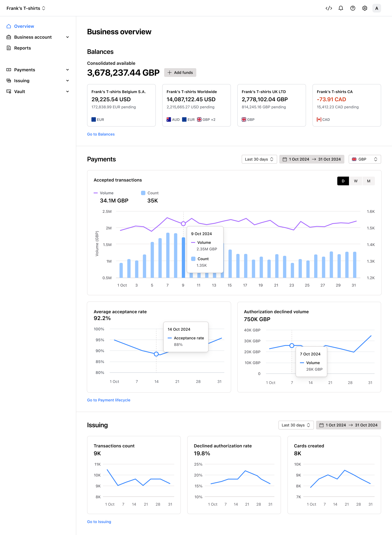Follow Go to Issuing link
Screen dimensions: 392x535
99,522
